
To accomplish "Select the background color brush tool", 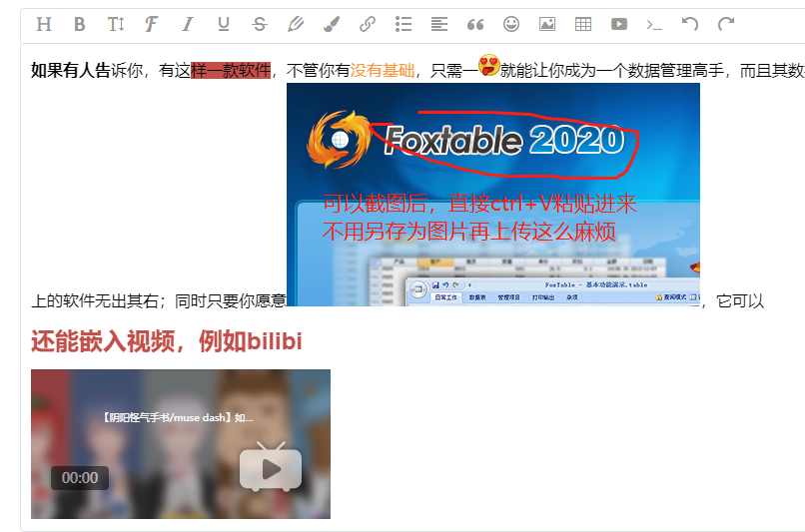I will click(x=332, y=24).
